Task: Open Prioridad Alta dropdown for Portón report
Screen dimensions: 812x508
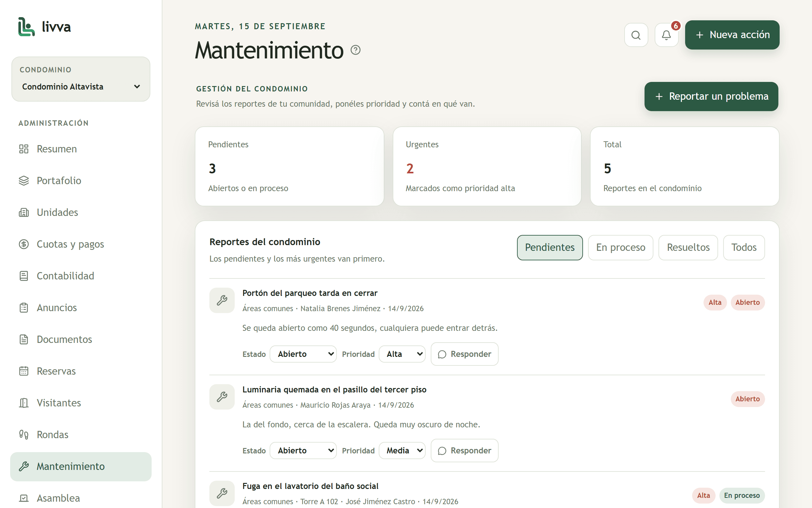Action: [402, 354]
